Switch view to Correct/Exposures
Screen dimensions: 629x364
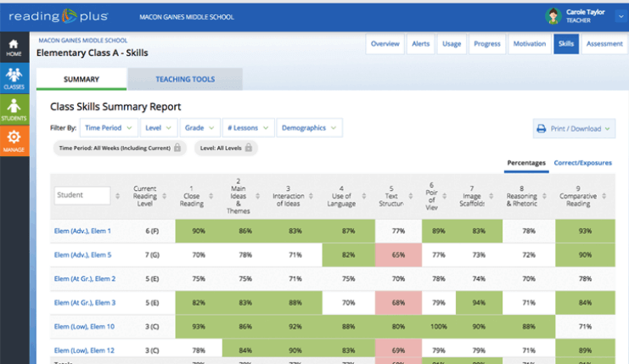[582, 163]
